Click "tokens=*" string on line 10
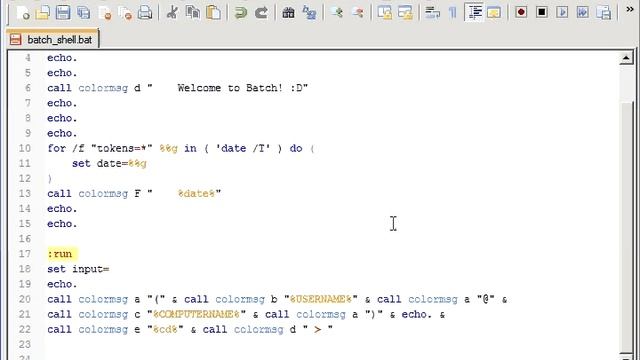 click(122, 148)
